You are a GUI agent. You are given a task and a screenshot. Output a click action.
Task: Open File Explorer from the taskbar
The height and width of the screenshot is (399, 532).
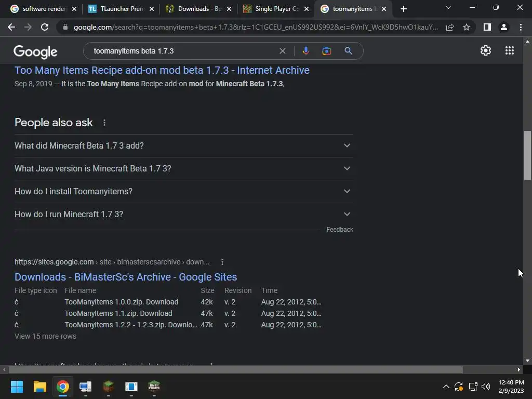coord(39,387)
